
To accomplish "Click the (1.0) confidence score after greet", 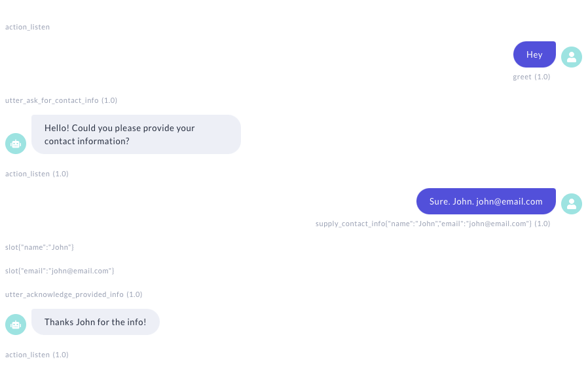I will (x=542, y=77).
